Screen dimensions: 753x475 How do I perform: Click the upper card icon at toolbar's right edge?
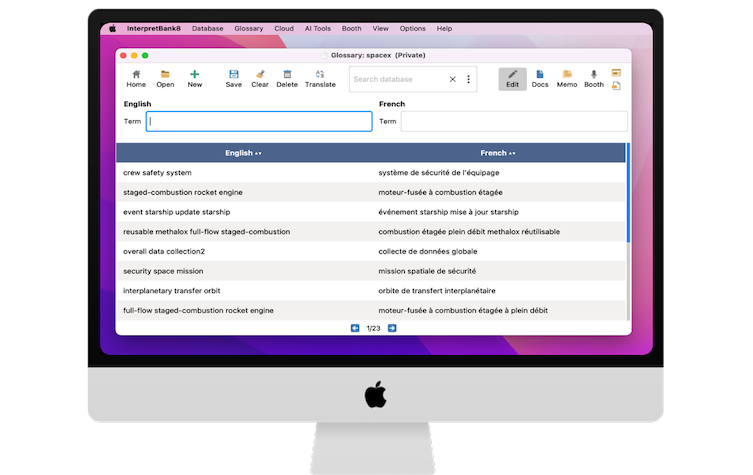point(616,73)
